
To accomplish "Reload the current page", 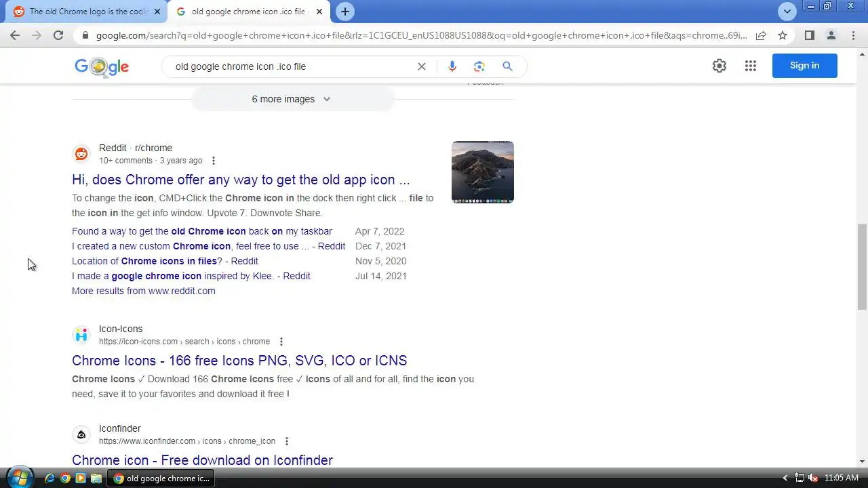I will (58, 35).
